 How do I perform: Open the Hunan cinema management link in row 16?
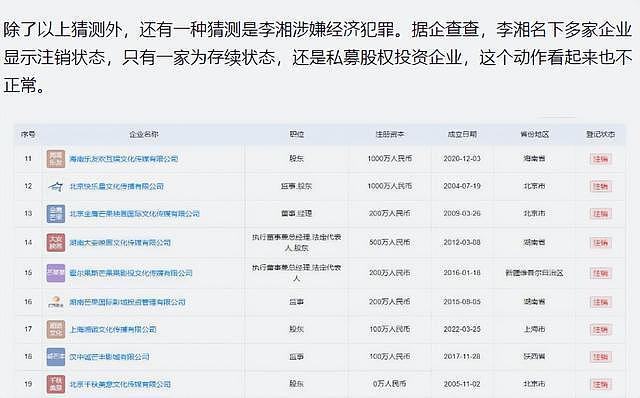tap(127, 302)
